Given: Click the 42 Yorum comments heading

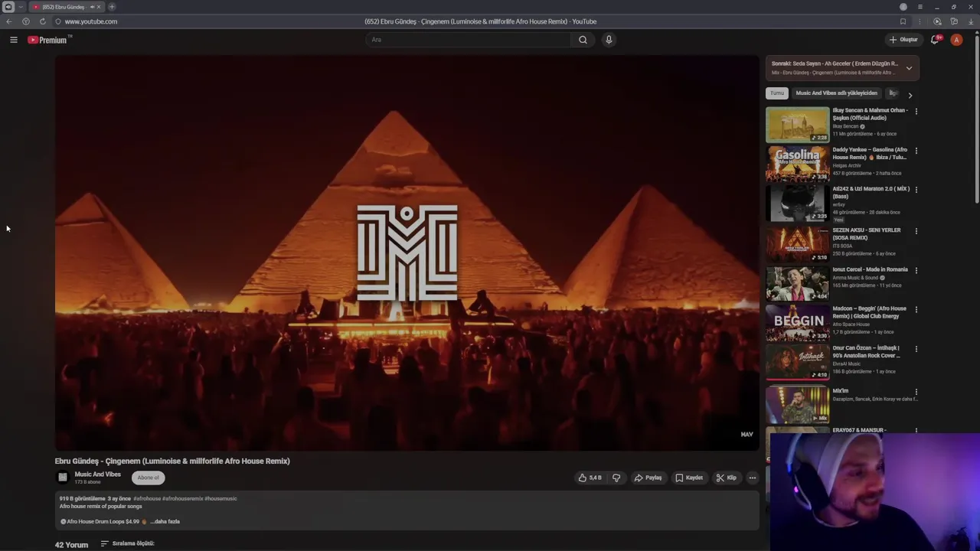Looking at the screenshot, I should (x=71, y=545).
